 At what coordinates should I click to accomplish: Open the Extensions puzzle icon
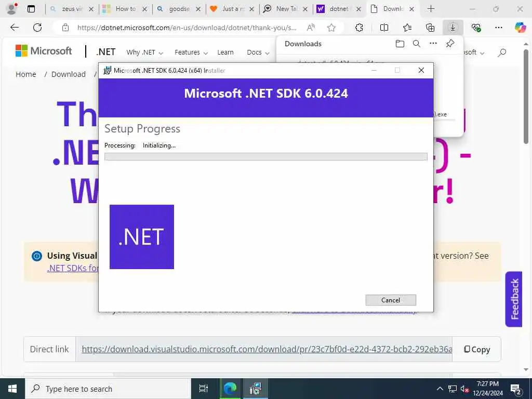coord(360,28)
